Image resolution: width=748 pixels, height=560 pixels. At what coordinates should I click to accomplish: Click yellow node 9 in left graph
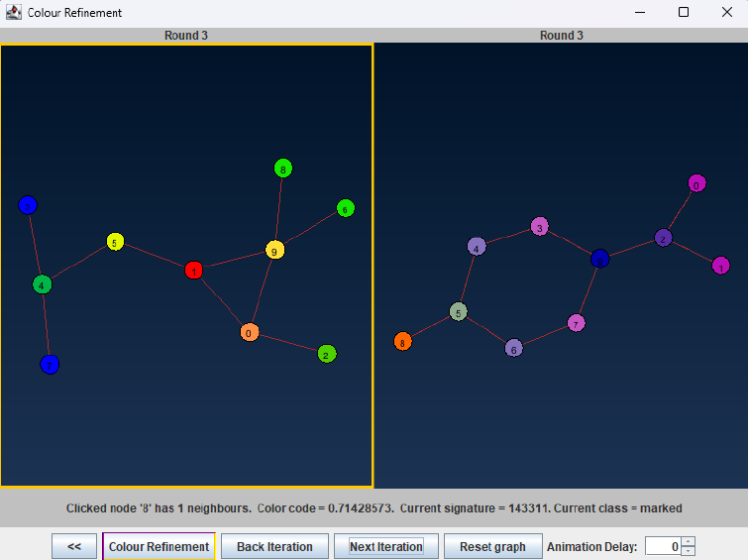click(274, 250)
